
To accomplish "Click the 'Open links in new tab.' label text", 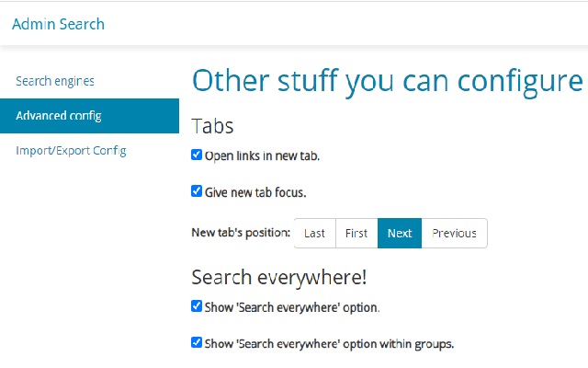I will click(262, 155).
